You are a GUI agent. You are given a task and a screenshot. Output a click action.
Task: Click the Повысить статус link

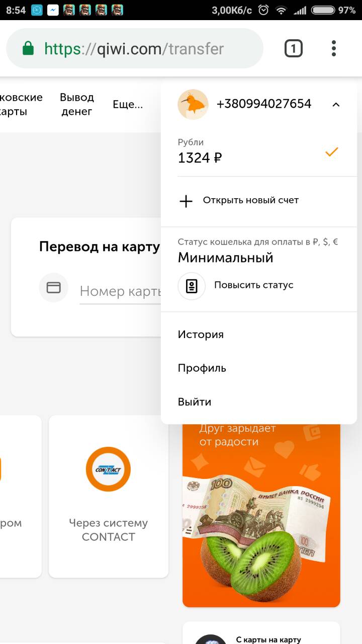coord(254,285)
